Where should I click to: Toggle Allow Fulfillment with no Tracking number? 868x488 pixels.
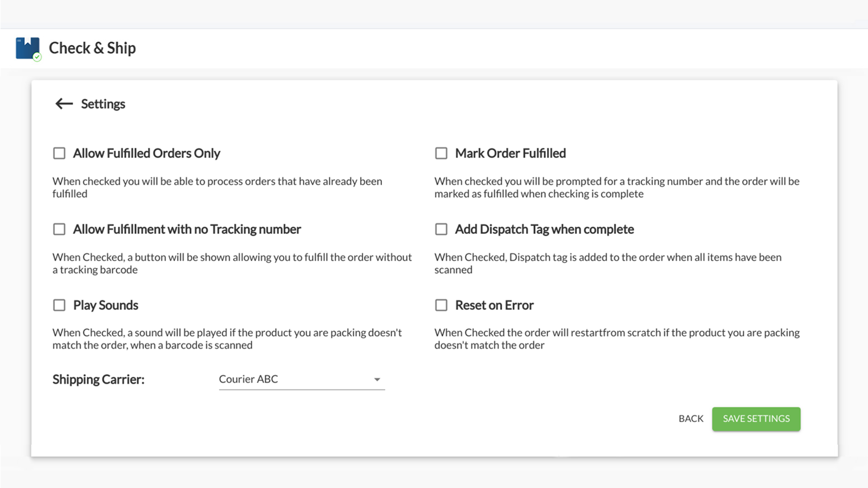(59, 229)
